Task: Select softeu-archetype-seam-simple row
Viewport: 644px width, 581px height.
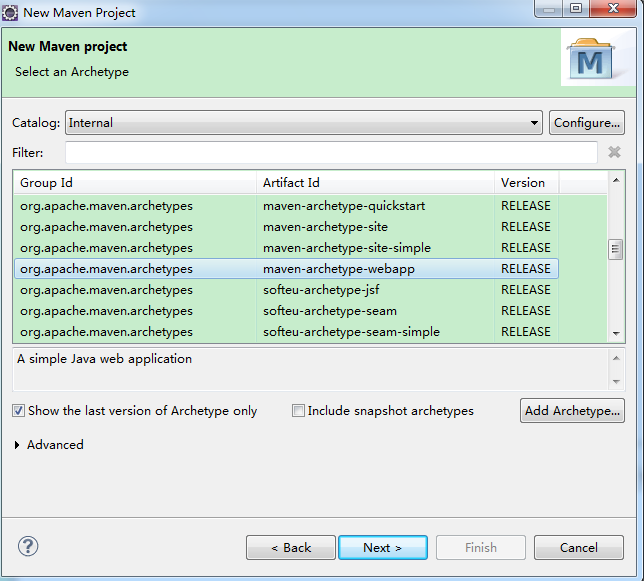Action: pos(286,331)
